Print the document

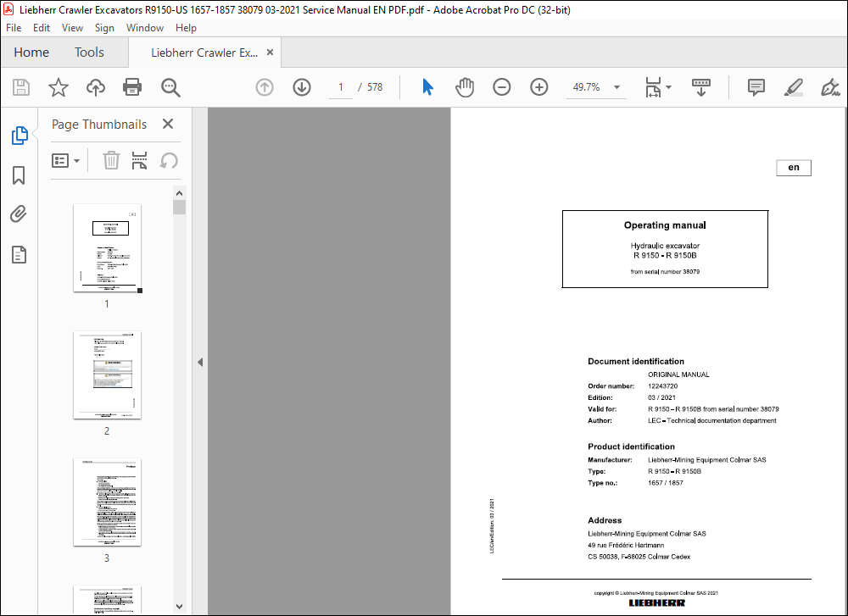click(x=132, y=87)
